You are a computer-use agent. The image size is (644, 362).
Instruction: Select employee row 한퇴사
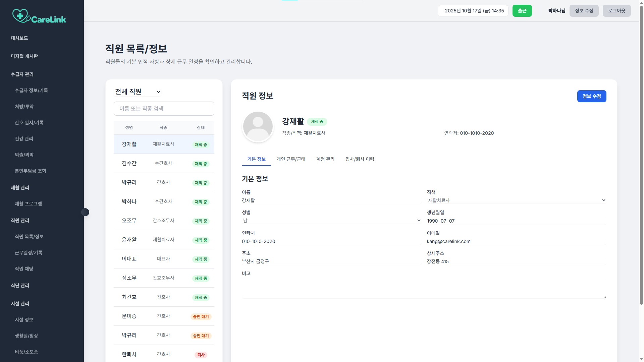[164, 354]
